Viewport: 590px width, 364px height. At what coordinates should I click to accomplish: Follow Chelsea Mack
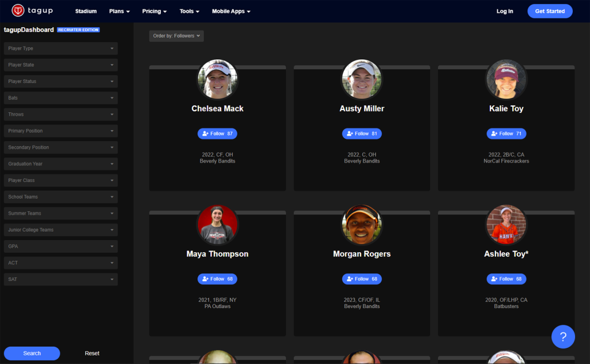217,134
